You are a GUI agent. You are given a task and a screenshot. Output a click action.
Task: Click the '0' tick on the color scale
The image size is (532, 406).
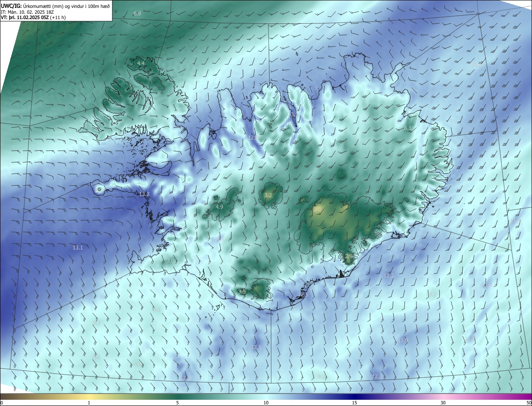click(2, 403)
